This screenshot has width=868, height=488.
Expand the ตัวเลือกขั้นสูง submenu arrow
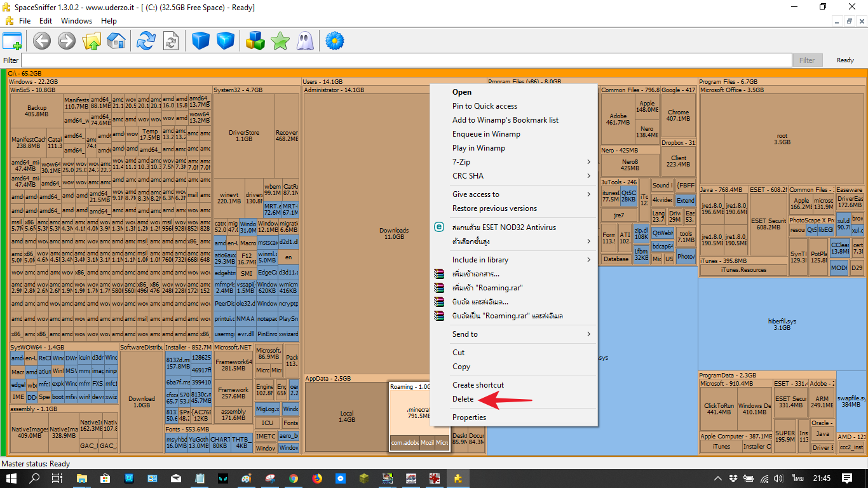click(589, 241)
